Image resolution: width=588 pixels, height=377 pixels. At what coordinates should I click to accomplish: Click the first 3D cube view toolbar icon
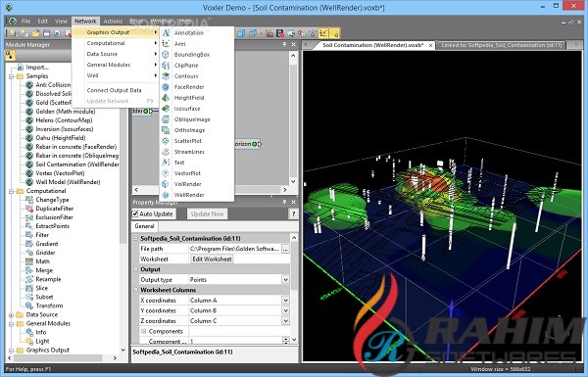[241, 33]
